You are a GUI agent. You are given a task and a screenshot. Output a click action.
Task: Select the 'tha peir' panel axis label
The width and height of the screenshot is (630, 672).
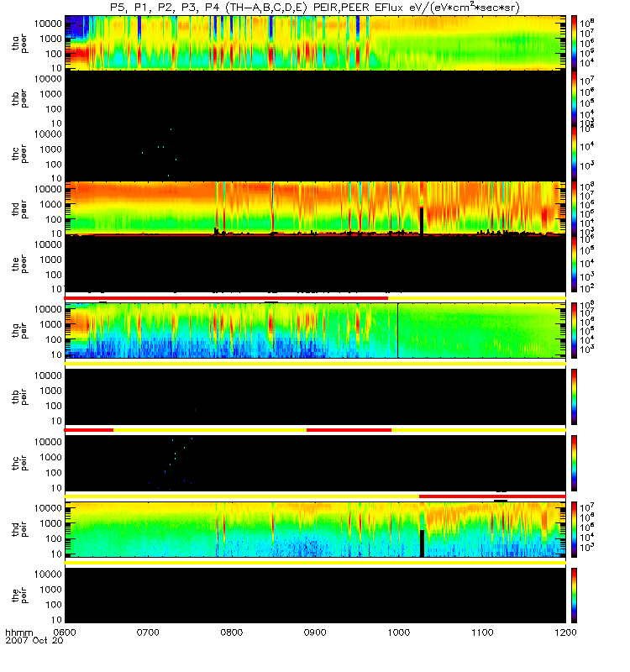(x=19, y=330)
